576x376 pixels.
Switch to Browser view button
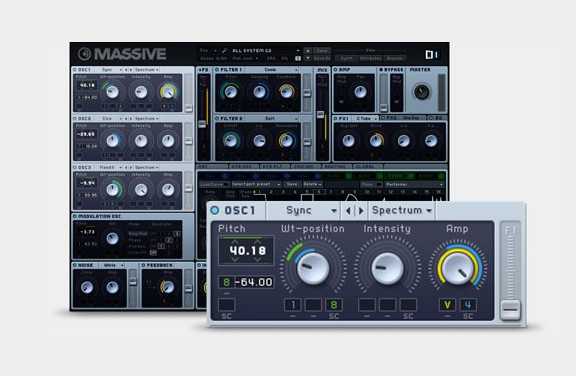point(395,58)
